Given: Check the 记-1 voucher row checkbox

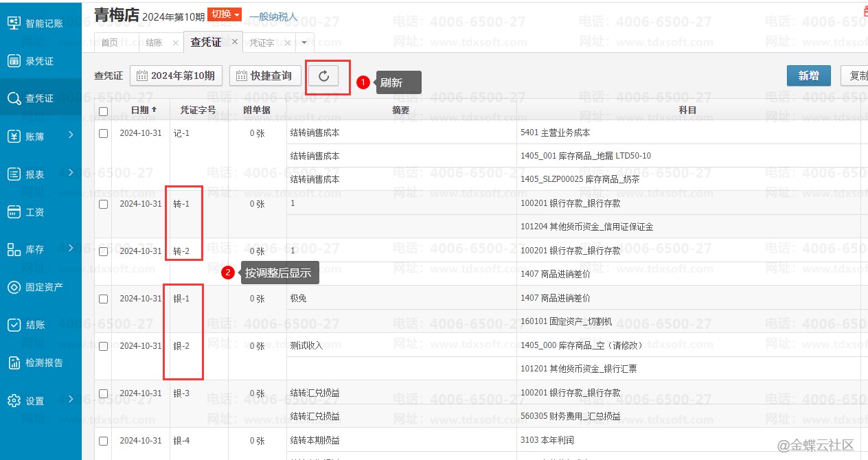Looking at the screenshot, I should (x=103, y=133).
